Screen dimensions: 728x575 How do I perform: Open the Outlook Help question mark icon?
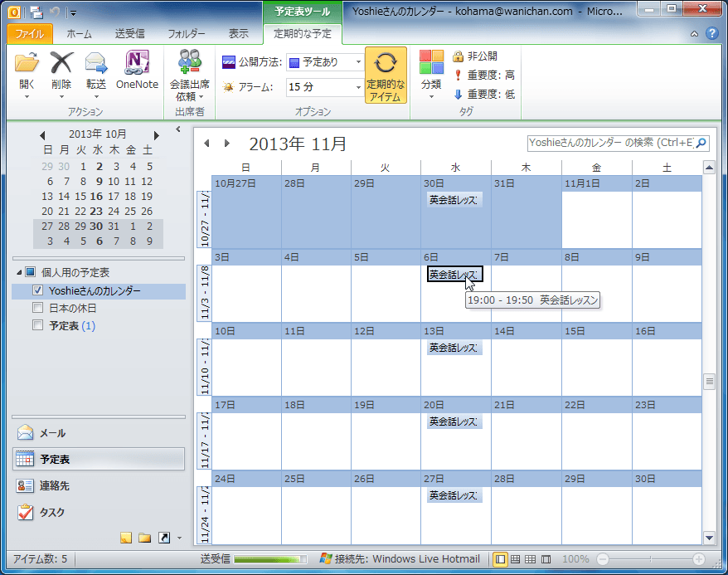tap(711, 33)
